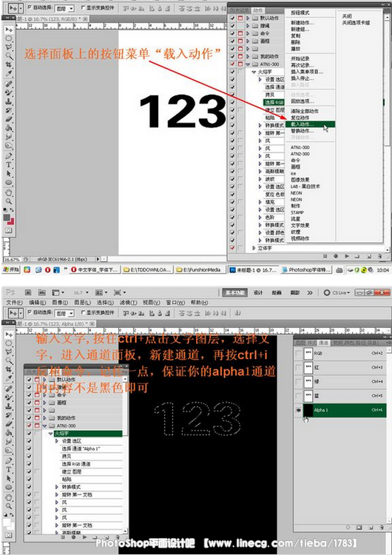392x555 pixels.
Task: Click the 16.67% zoom field in status bar
Action: (13, 260)
